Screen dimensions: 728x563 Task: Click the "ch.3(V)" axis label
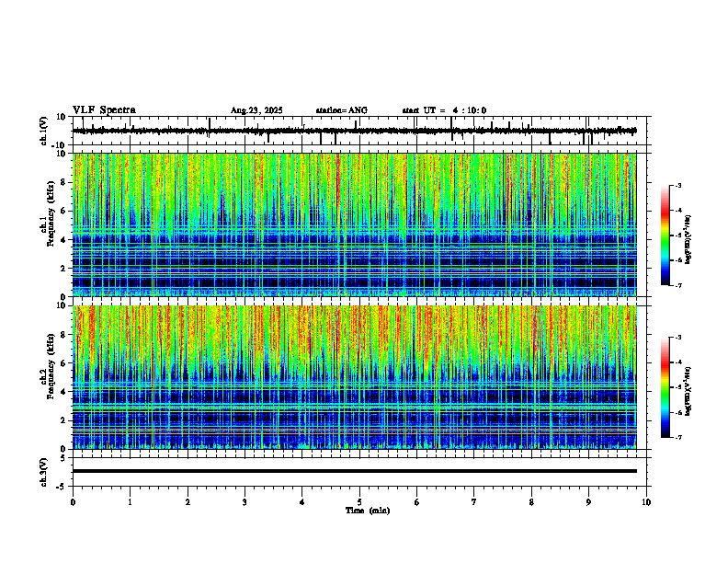[44, 473]
